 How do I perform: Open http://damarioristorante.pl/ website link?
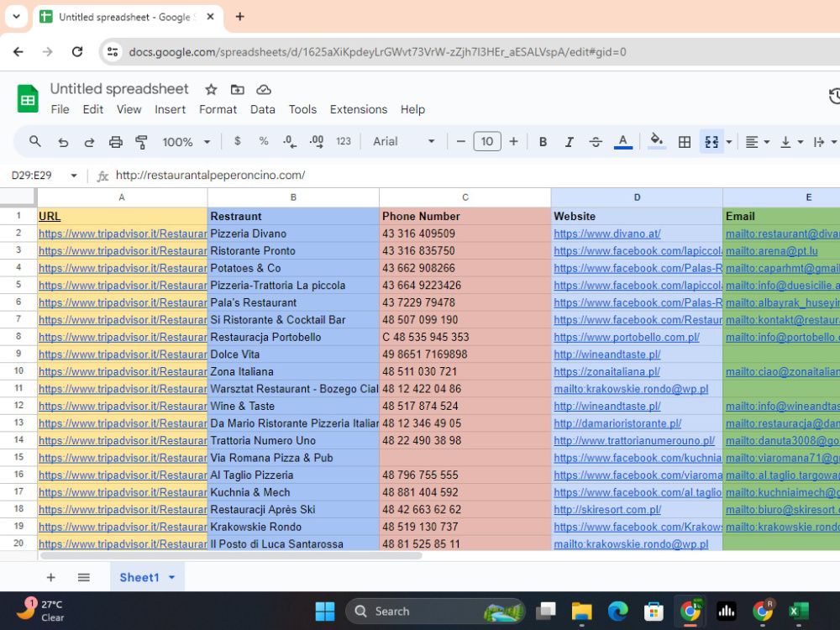tap(617, 423)
